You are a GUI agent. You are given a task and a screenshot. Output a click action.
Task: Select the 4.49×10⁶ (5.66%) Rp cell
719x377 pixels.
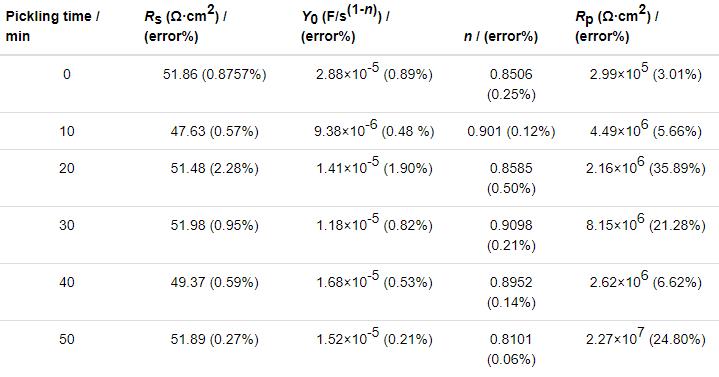point(646,129)
